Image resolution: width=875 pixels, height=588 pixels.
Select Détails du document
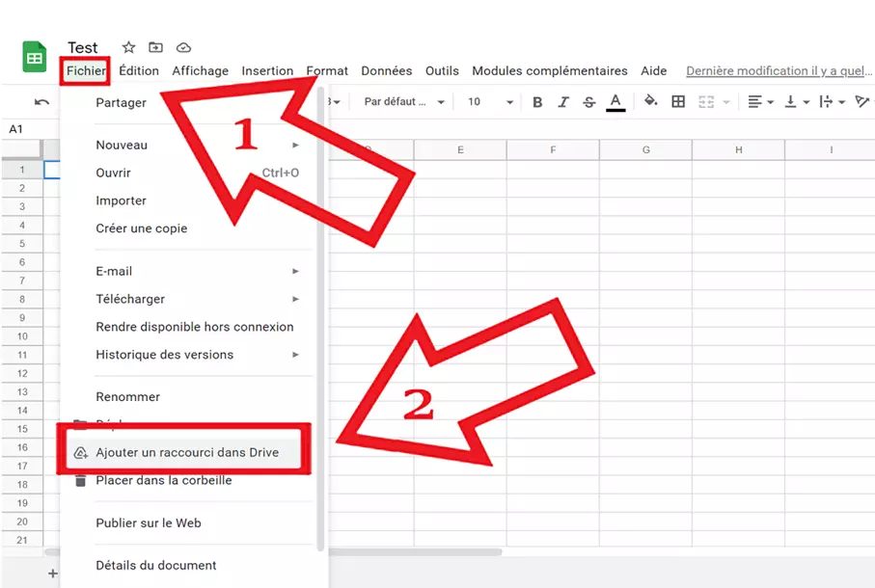pyautogui.click(x=189, y=566)
